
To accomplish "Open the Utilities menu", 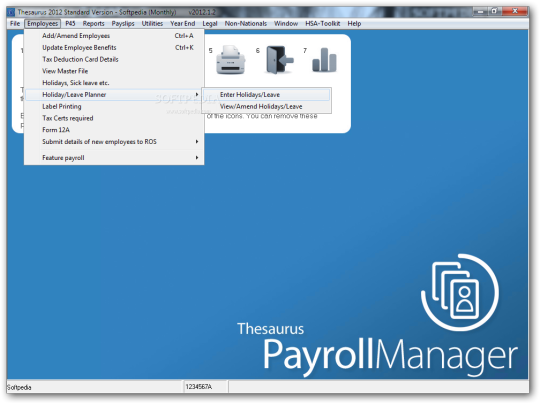I will pyautogui.click(x=152, y=23).
